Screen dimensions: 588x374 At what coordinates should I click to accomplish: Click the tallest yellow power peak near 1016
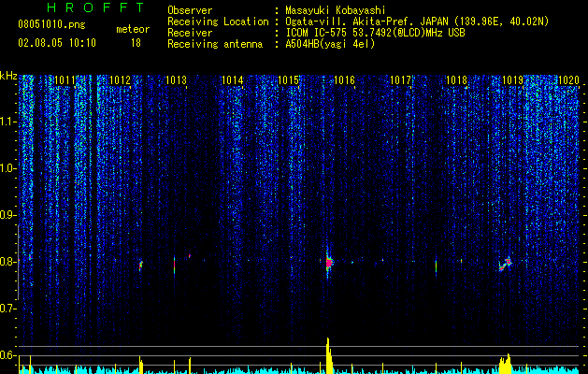[328, 355]
